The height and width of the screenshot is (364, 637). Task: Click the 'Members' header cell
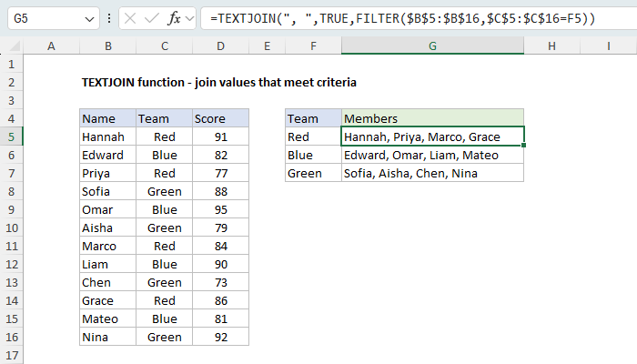tap(432, 118)
